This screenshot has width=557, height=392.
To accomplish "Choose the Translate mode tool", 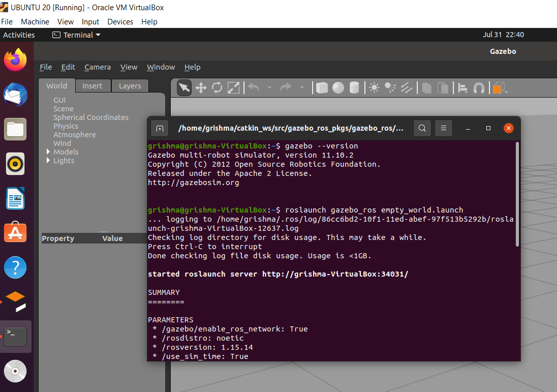I will pos(201,88).
